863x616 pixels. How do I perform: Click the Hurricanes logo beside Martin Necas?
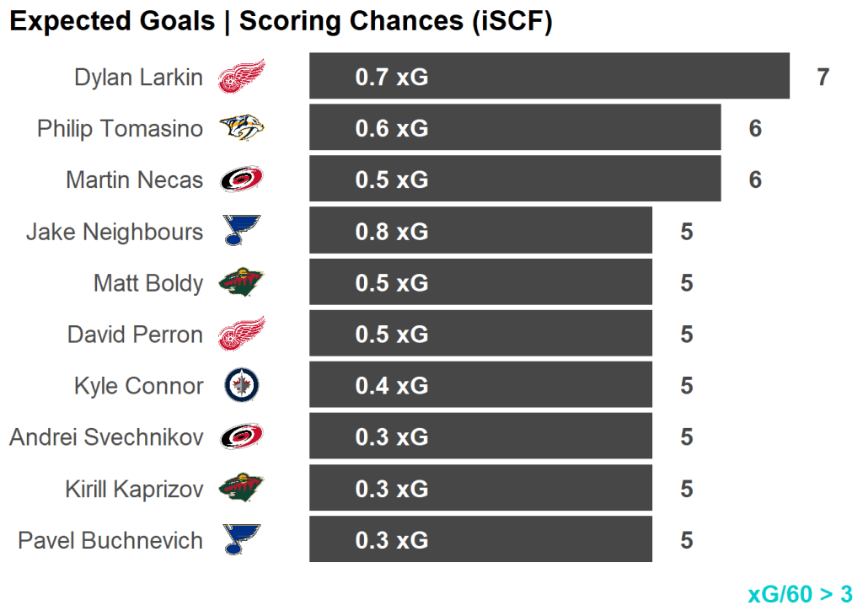242,179
